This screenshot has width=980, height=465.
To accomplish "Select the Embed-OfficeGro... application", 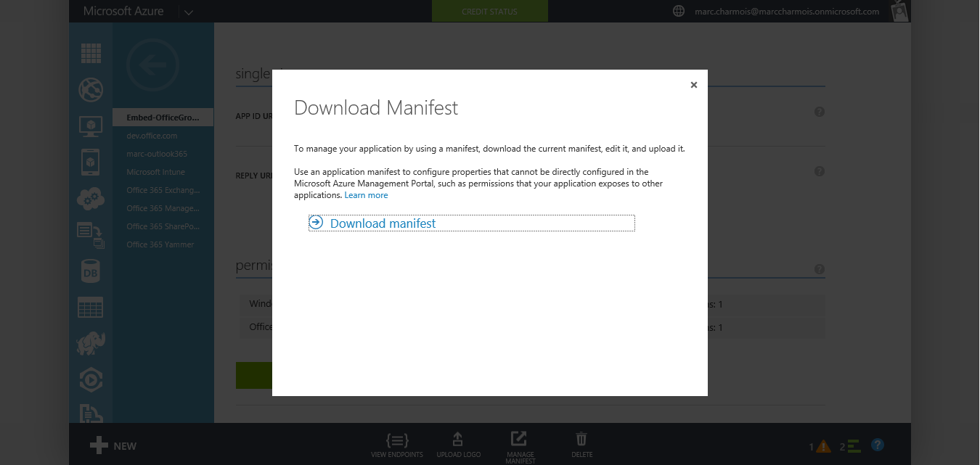I will click(163, 118).
